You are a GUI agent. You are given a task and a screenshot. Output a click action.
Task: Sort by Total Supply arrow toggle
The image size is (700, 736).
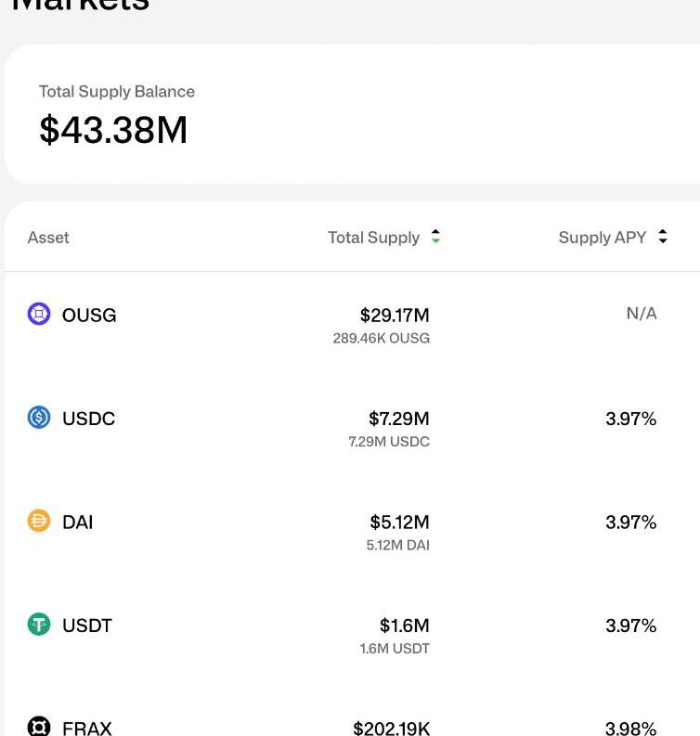pos(435,238)
